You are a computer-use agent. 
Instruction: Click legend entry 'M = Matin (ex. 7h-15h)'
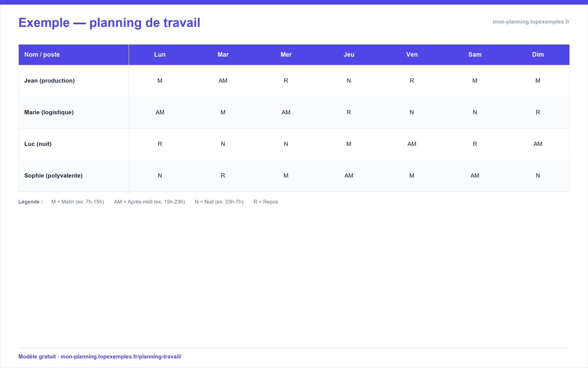pos(78,202)
